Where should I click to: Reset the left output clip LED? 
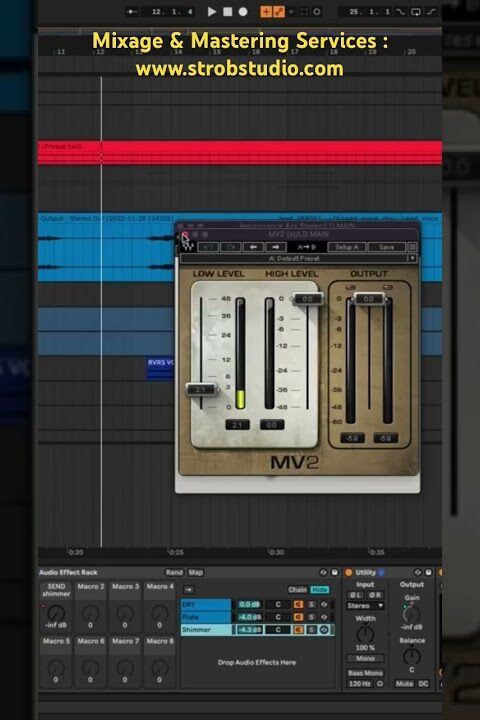pos(350,287)
